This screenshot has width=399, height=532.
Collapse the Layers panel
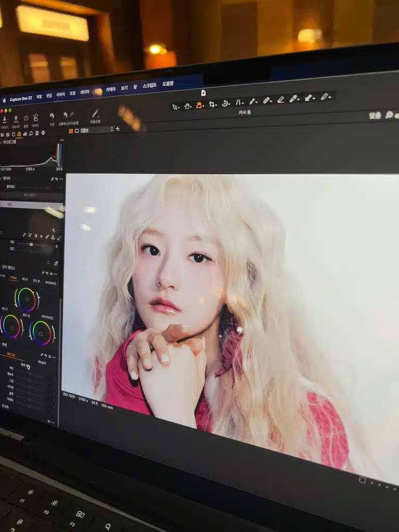[2, 179]
